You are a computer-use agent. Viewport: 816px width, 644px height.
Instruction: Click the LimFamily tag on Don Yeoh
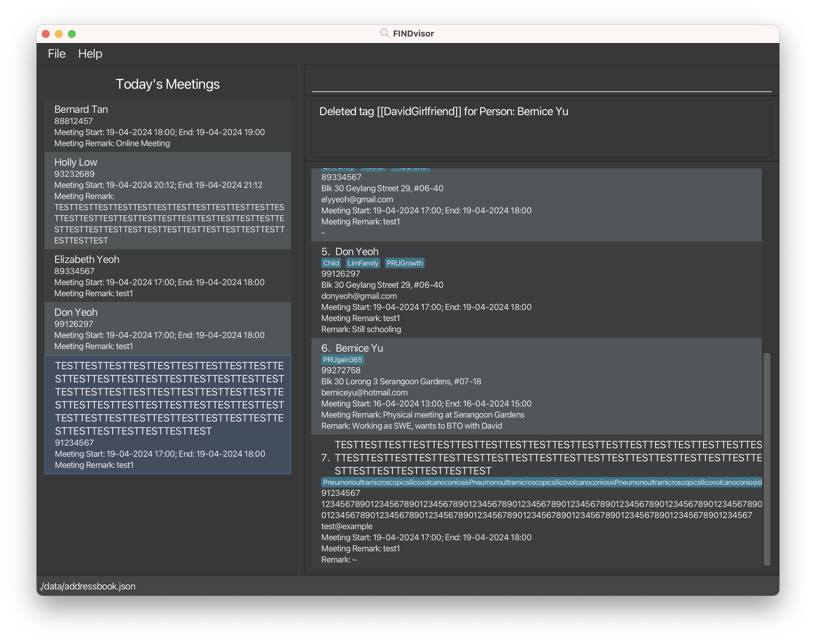coord(363,263)
